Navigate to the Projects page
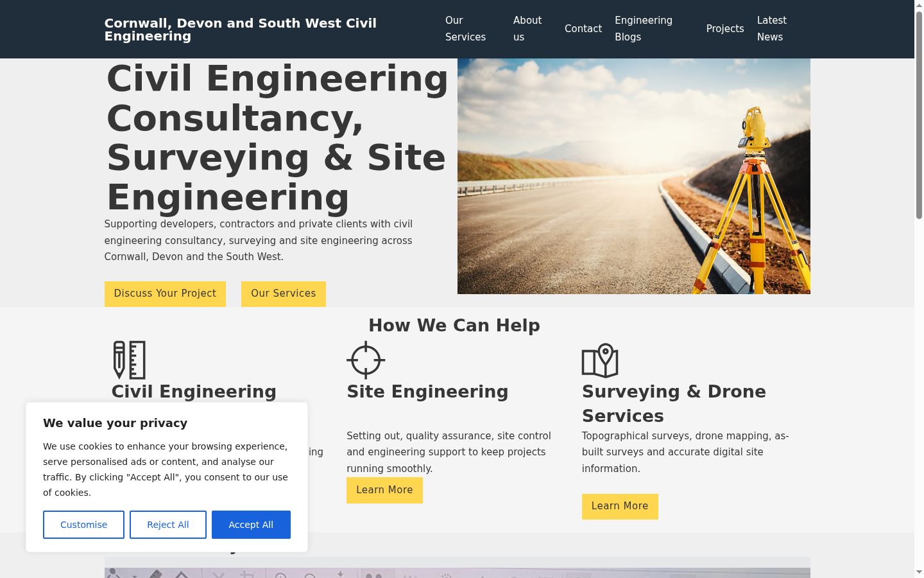924x578 pixels. point(725,29)
